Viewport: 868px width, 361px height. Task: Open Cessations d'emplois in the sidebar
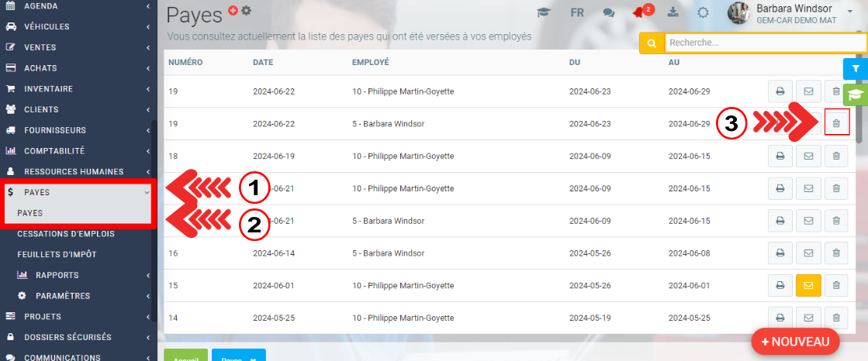click(x=66, y=233)
